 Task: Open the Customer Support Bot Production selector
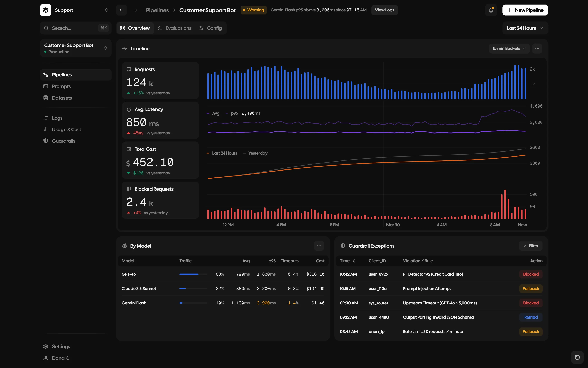point(76,48)
